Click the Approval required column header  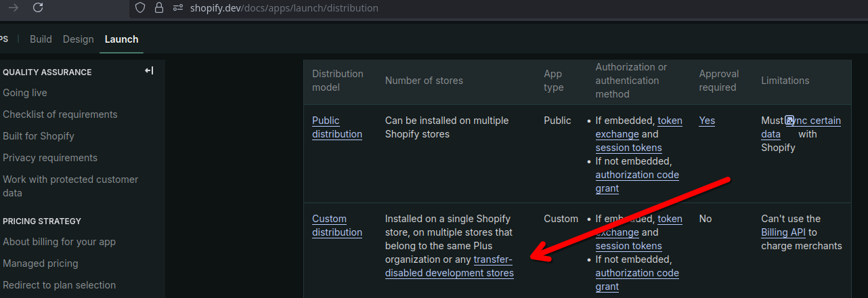pos(719,81)
